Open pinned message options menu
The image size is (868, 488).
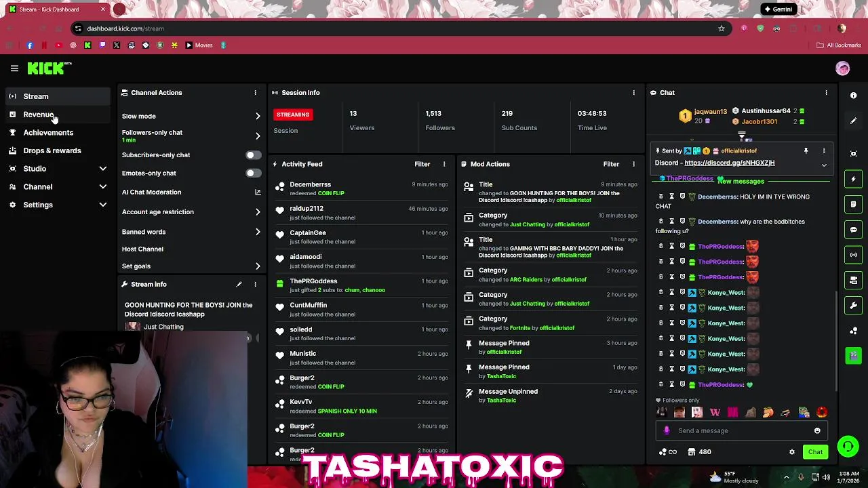824,151
